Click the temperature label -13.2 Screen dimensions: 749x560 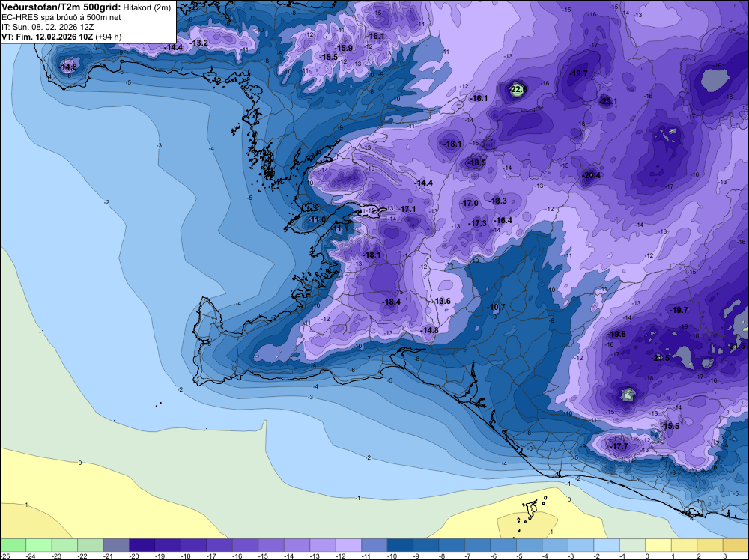click(x=198, y=43)
